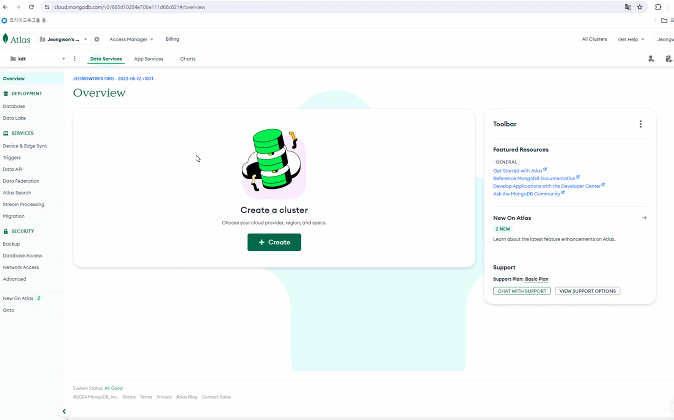Click the project activity feed icon

(668, 58)
